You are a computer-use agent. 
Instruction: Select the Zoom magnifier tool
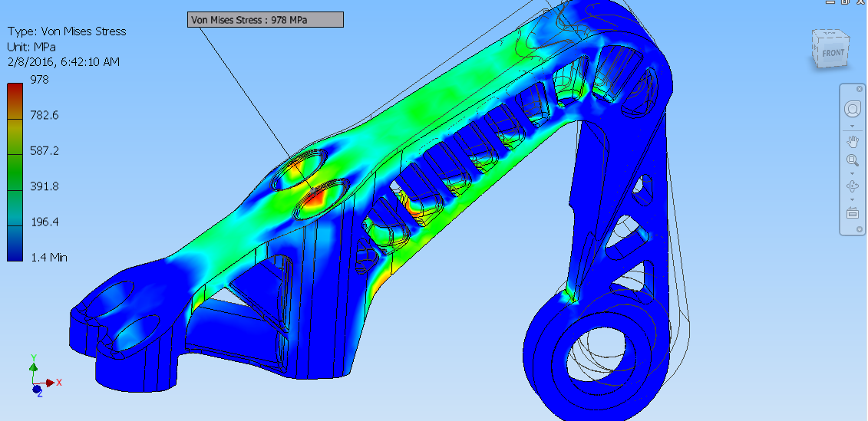pyautogui.click(x=853, y=161)
